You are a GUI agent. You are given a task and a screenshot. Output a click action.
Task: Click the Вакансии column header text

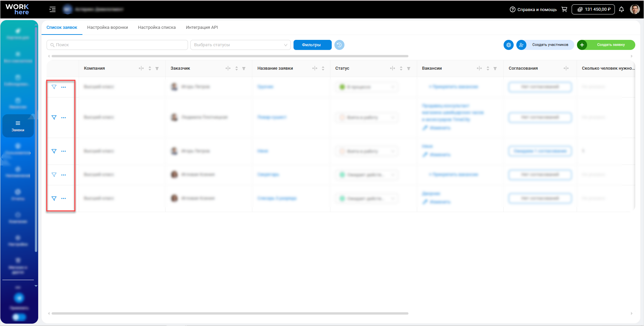(x=432, y=68)
